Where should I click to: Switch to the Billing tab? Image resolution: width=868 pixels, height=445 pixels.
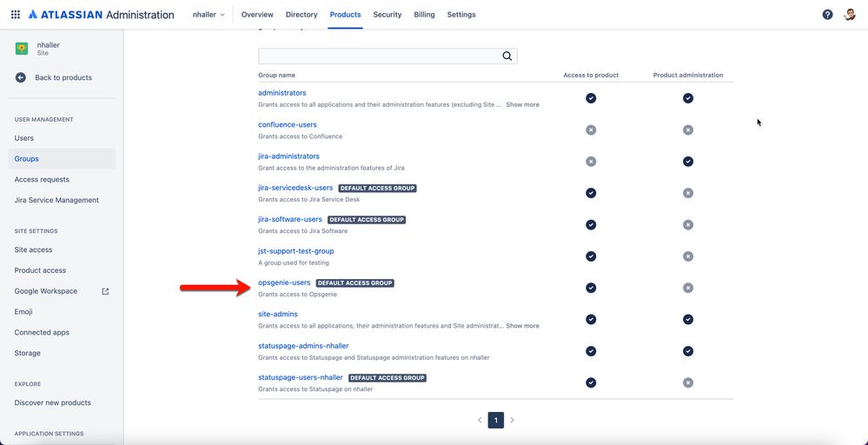[x=425, y=15]
